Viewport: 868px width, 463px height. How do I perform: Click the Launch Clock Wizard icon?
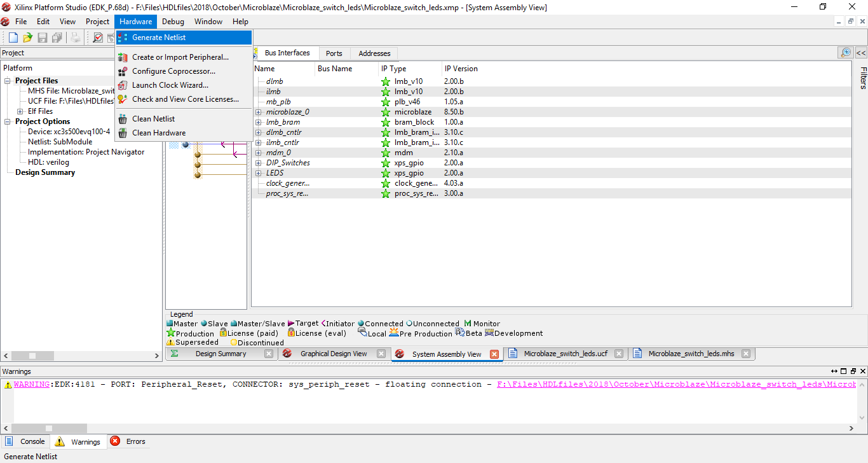pos(123,85)
